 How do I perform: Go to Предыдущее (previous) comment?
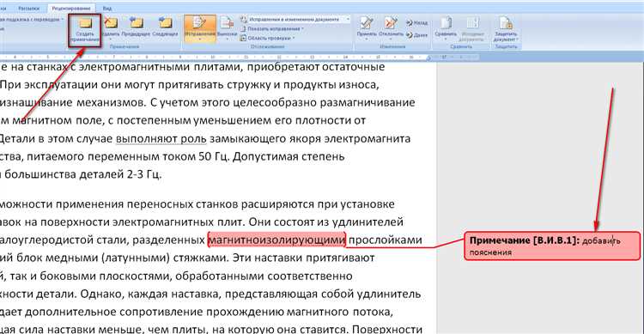point(137,27)
